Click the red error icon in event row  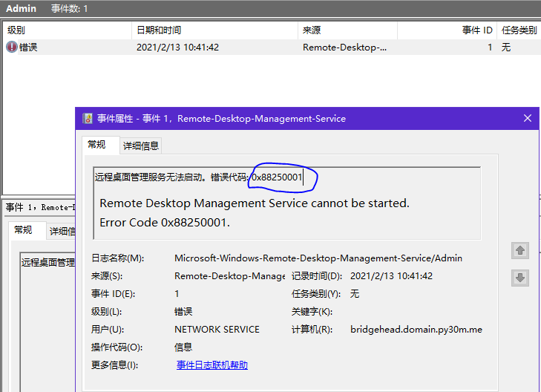[x=12, y=47]
